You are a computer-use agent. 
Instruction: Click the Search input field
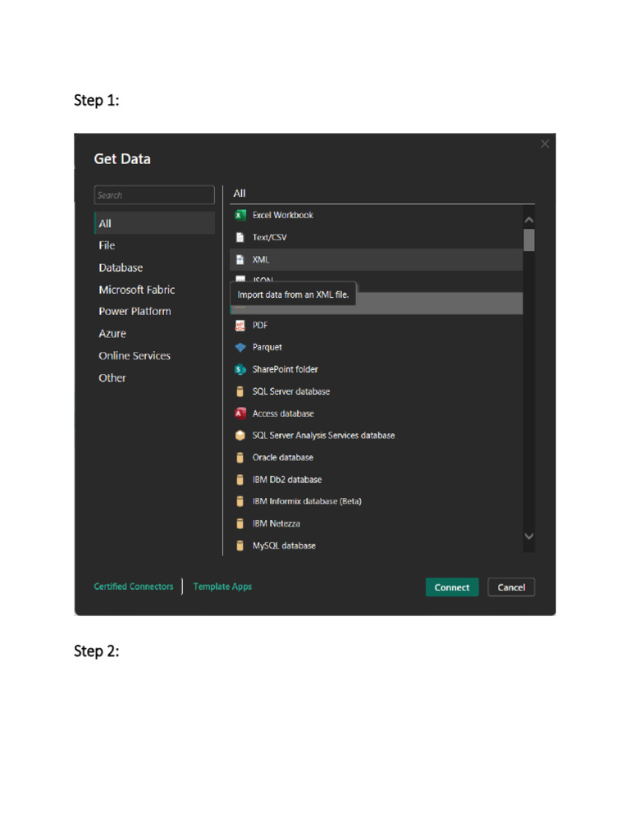click(x=154, y=195)
